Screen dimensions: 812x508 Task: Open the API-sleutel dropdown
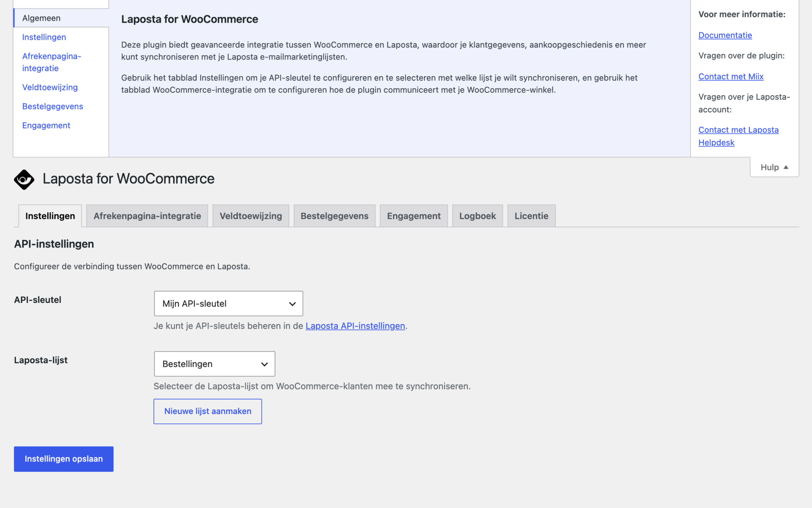(228, 304)
